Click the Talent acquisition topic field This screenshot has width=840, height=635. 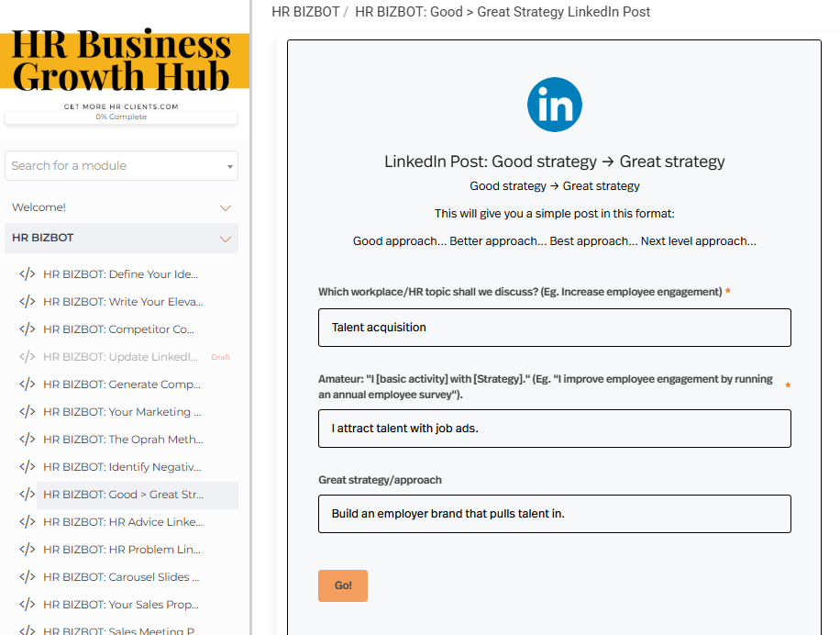(x=555, y=328)
